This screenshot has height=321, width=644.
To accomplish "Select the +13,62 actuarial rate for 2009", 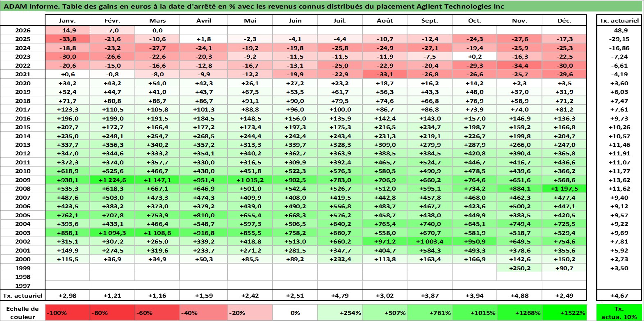I will pos(619,180).
